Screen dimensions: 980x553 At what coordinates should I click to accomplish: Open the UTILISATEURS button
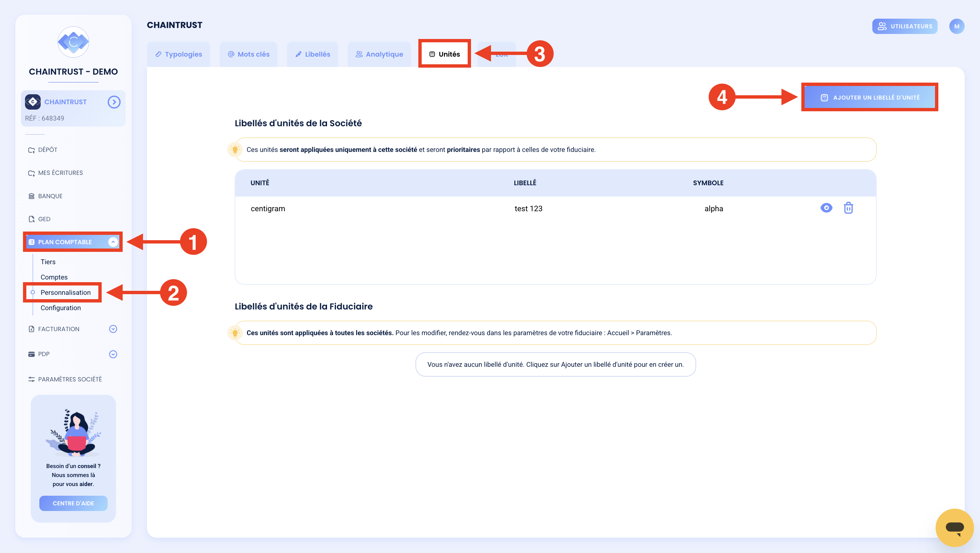[905, 26]
